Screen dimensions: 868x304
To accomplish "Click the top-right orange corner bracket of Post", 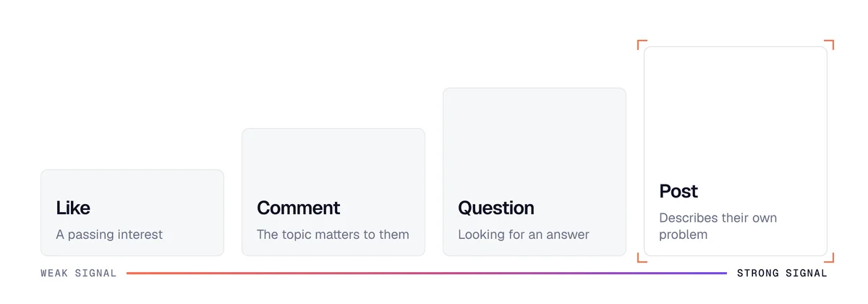I will 830,44.
